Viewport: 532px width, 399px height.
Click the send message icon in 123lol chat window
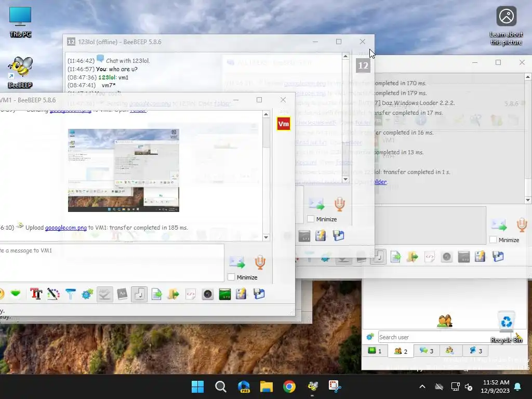[316, 204]
